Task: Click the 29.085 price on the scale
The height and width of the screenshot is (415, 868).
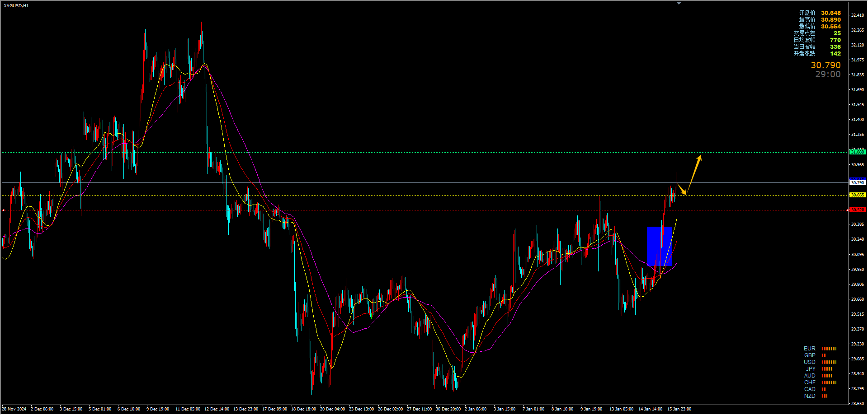Action: (858, 359)
